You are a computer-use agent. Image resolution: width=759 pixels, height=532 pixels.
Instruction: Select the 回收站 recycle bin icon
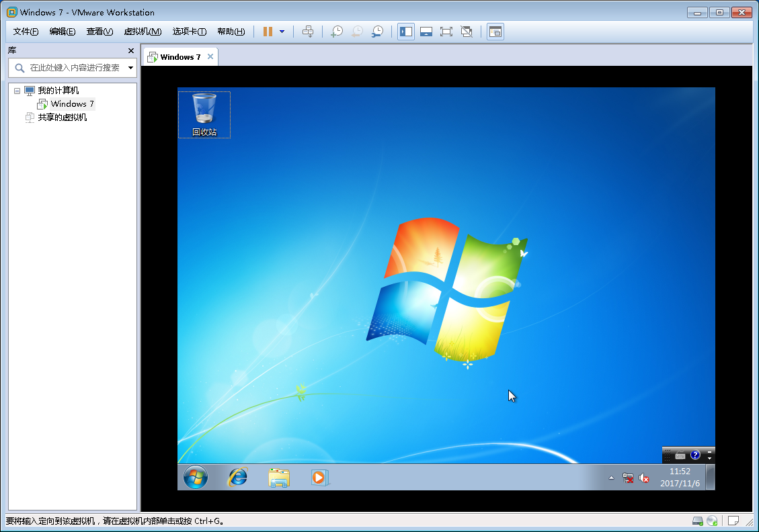coord(204,115)
